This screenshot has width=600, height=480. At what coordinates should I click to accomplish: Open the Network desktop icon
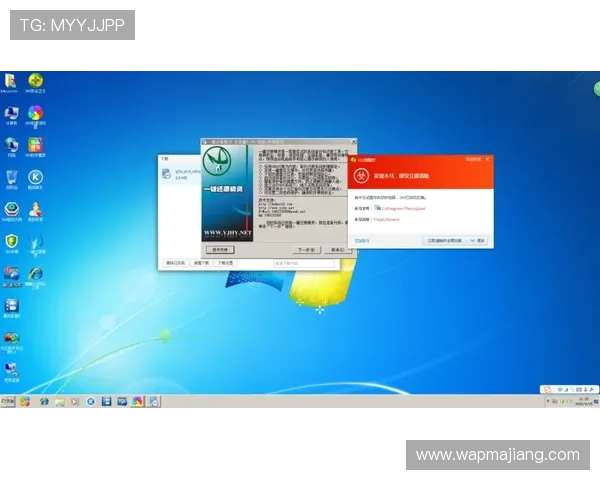pos(11,146)
